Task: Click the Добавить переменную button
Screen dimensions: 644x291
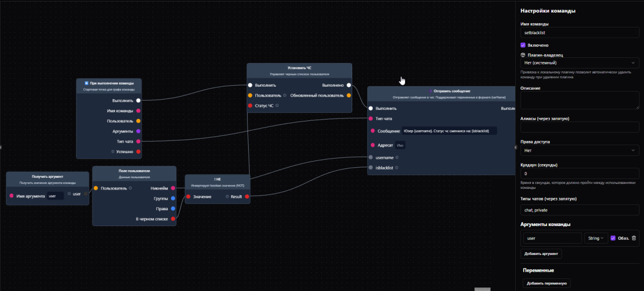Action: point(547,283)
